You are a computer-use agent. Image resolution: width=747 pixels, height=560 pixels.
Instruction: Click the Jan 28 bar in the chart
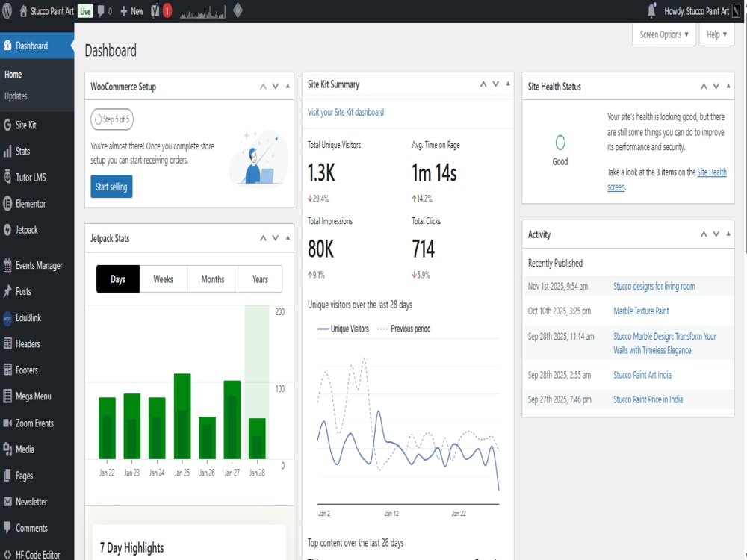(x=257, y=438)
